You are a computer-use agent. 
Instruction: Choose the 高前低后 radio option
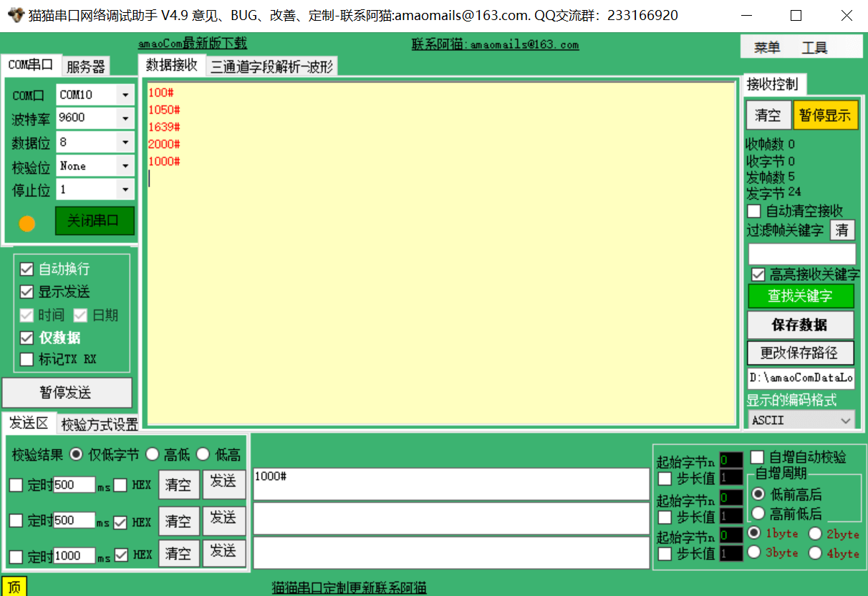point(758,513)
